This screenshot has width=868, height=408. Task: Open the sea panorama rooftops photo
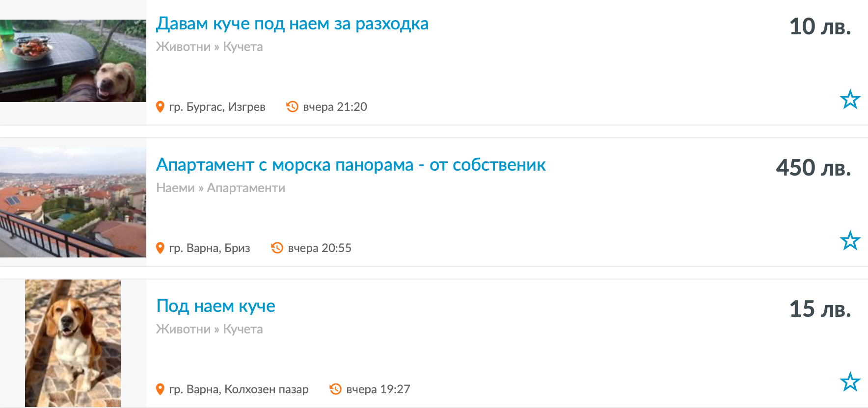pyautogui.click(x=73, y=202)
